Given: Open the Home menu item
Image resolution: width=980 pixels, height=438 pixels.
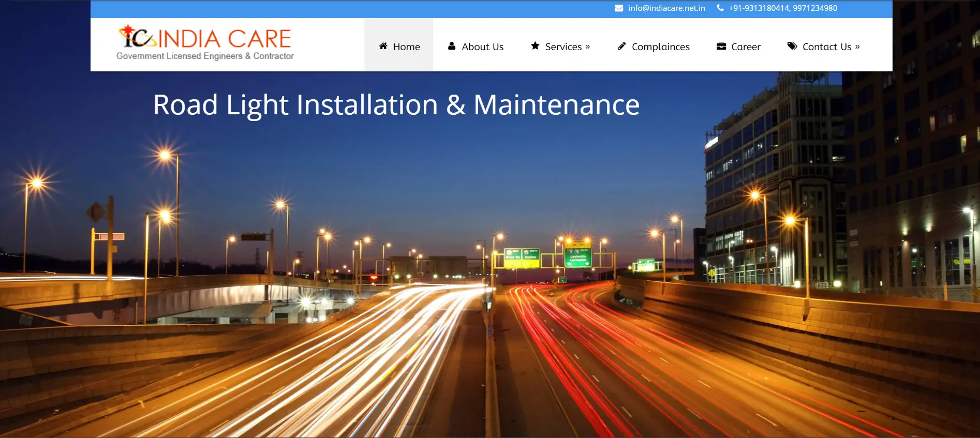Looking at the screenshot, I should click(x=406, y=47).
